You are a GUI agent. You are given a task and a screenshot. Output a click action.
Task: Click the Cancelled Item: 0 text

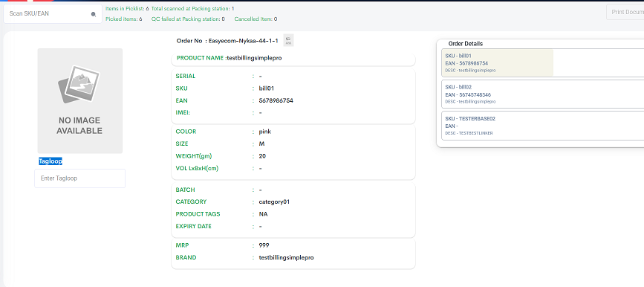click(256, 19)
